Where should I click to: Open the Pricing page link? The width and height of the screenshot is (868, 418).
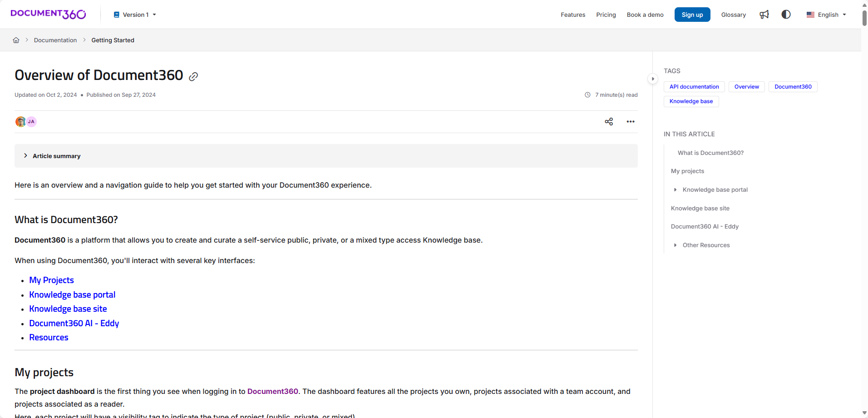[606, 15]
